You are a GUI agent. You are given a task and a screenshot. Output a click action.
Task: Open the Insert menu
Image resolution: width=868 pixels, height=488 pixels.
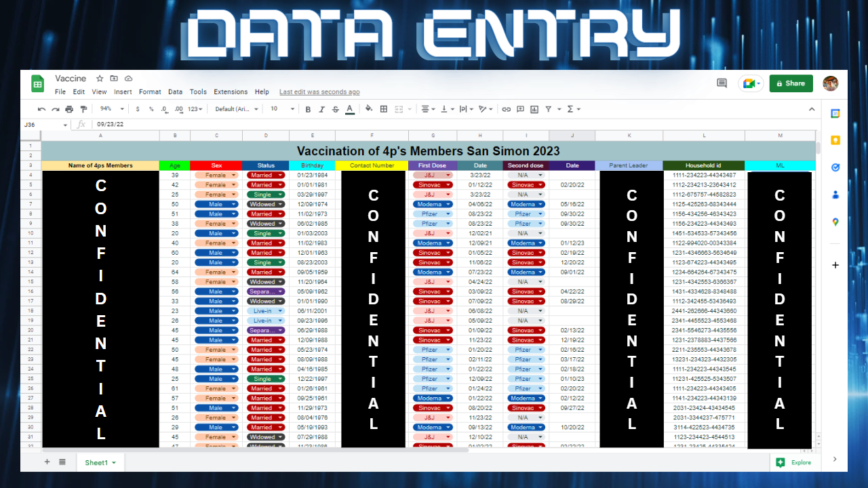[x=123, y=92]
